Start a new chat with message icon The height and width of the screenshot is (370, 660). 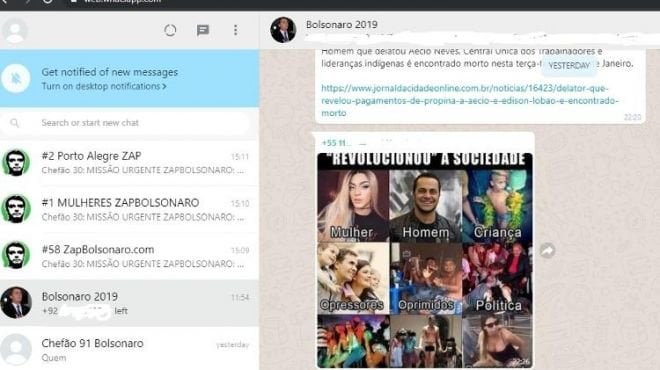pyautogui.click(x=203, y=30)
